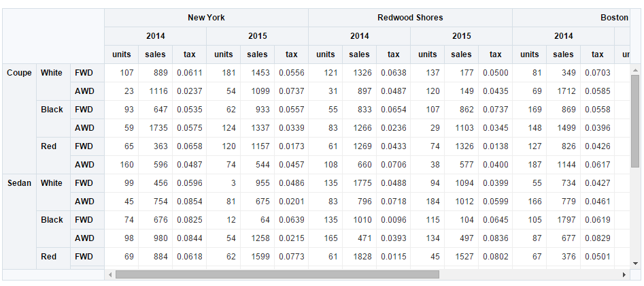This screenshot has width=644, height=286.
Task: Select the cell with value 0.0854
Action: tap(189, 202)
